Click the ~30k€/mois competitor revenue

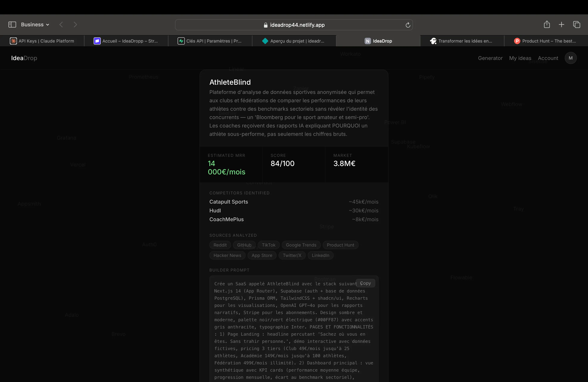pyautogui.click(x=363, y=211)
